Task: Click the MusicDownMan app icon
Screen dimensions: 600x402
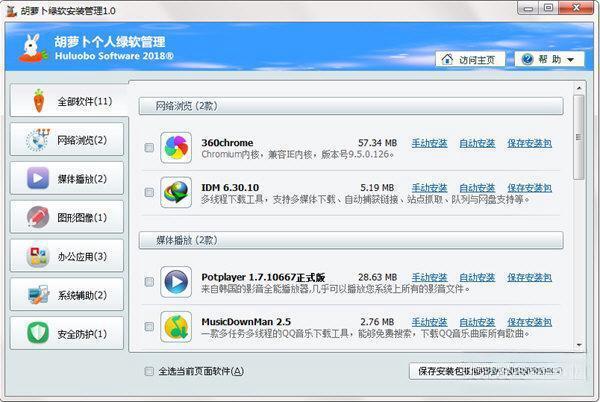Action: click(176, 327)
